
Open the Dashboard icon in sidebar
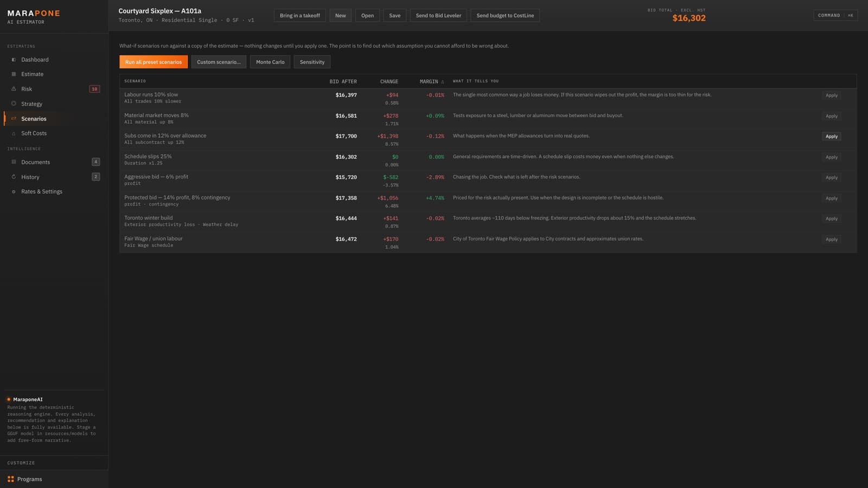[x=14, y=60]
